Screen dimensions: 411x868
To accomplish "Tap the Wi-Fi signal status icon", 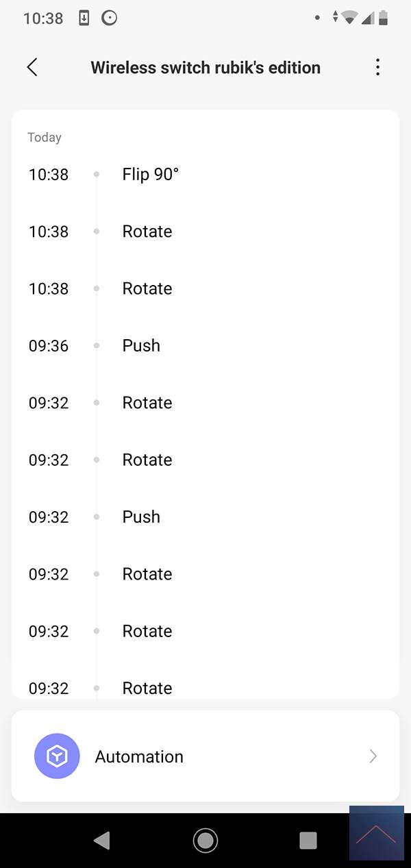I will [351, 18].
